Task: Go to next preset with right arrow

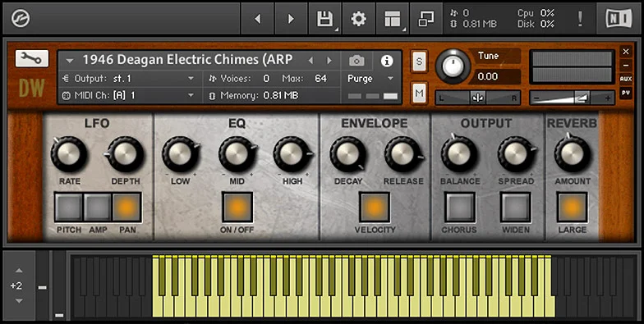Action: (291, 18)
